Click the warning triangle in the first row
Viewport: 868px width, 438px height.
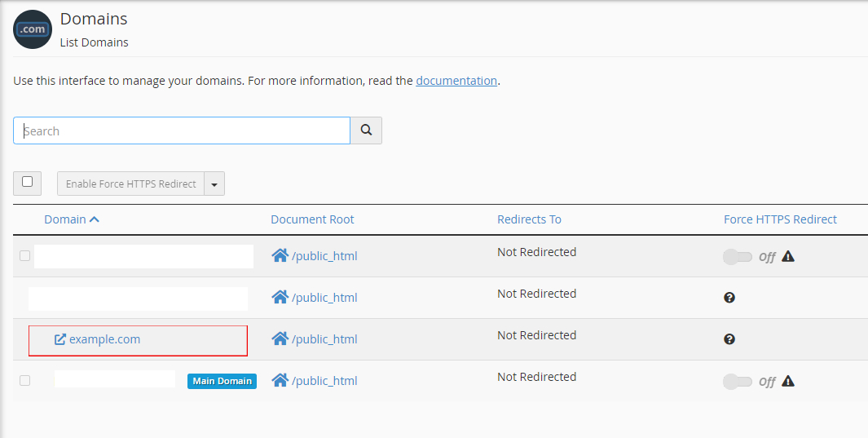click(x=788, y=256)
